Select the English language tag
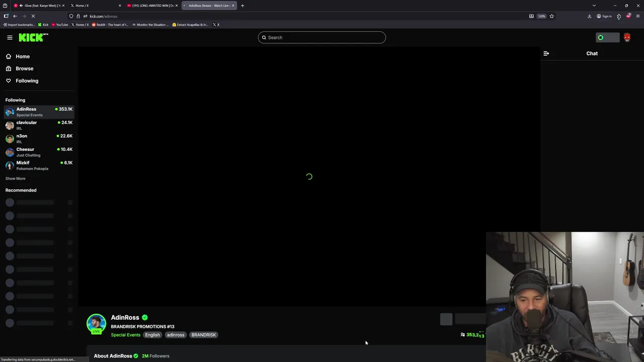The height and width of the screenshot is (362, 644). click(x=152, y=335)
